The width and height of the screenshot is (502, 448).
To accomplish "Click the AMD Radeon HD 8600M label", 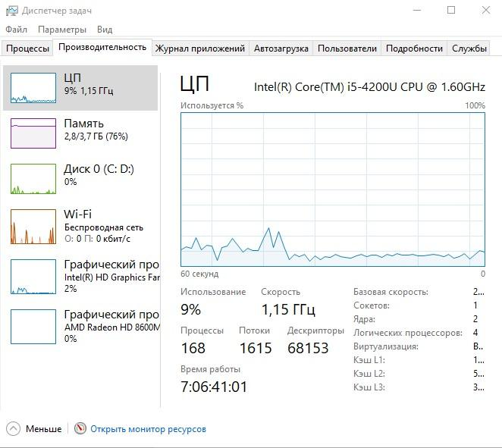I will (111, 327).
